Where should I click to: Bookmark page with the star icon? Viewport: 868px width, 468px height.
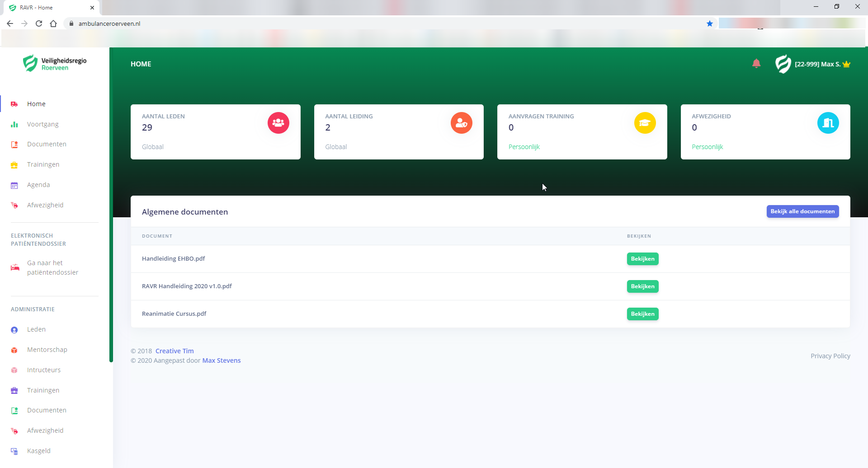tap(710, 23)
